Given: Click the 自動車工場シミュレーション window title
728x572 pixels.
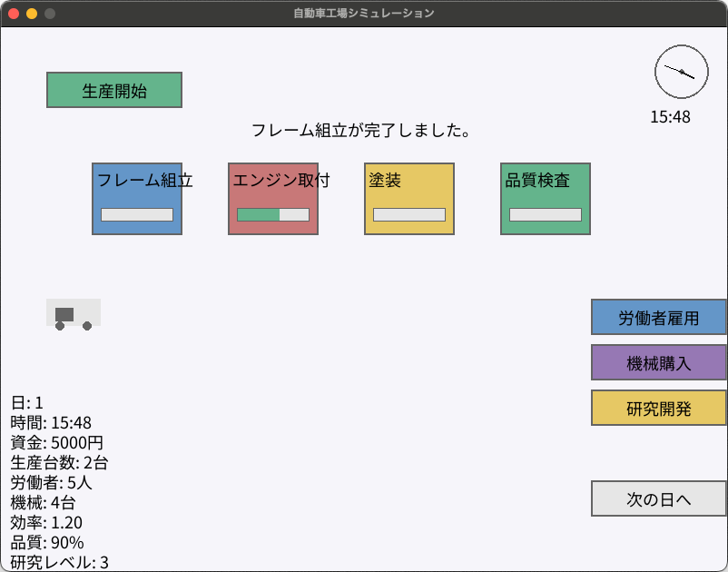Looking at the screenshot, I should click(x=364, y=13).
